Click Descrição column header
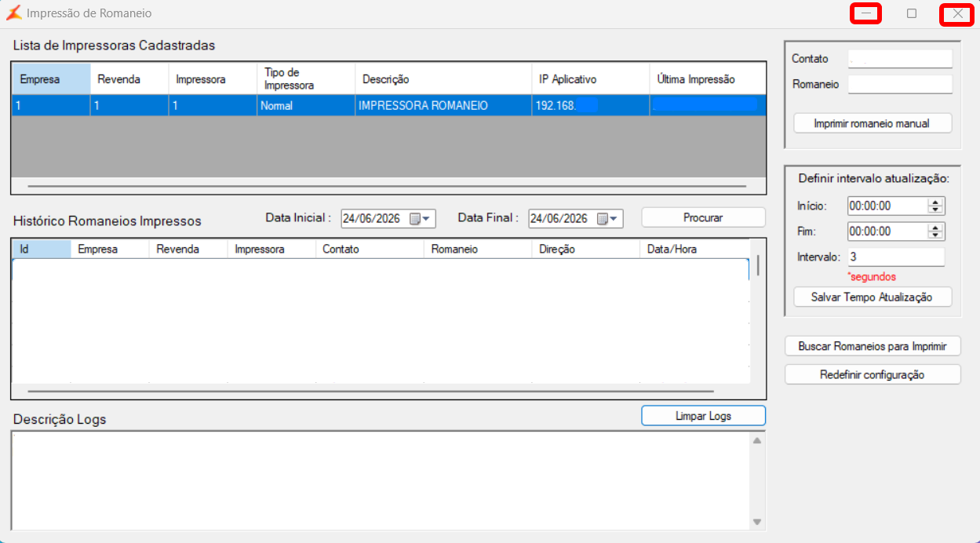Viewport: 980px width, 543px height. click(x=443, y=79)
